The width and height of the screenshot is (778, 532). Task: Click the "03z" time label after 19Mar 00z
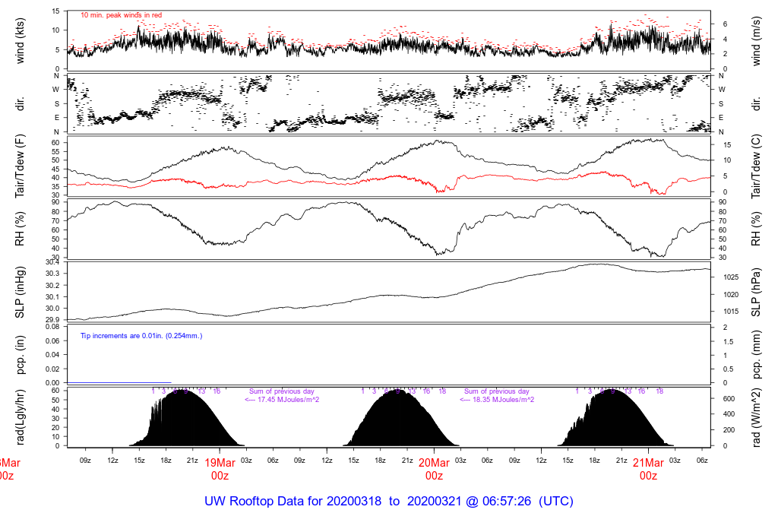coord(246,461)
